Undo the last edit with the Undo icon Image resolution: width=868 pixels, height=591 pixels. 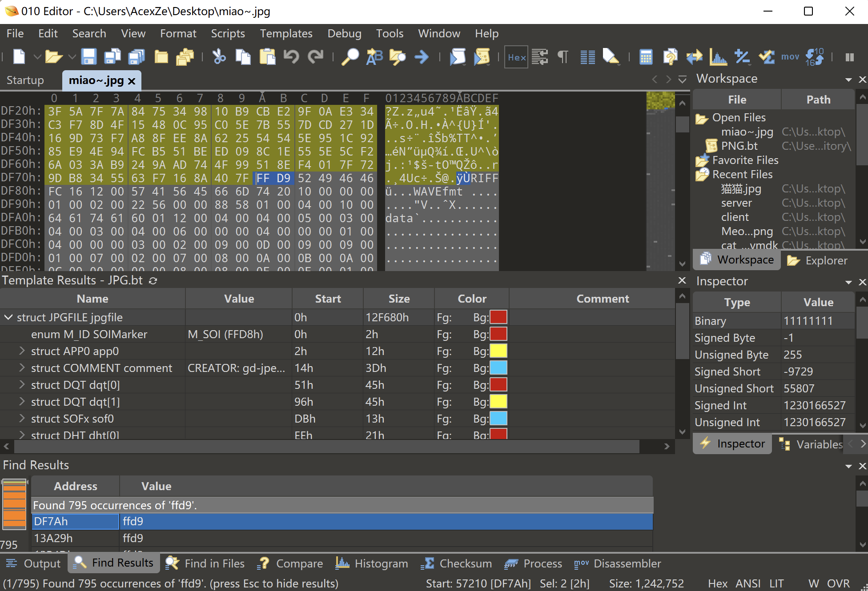(x=291, y=57)
